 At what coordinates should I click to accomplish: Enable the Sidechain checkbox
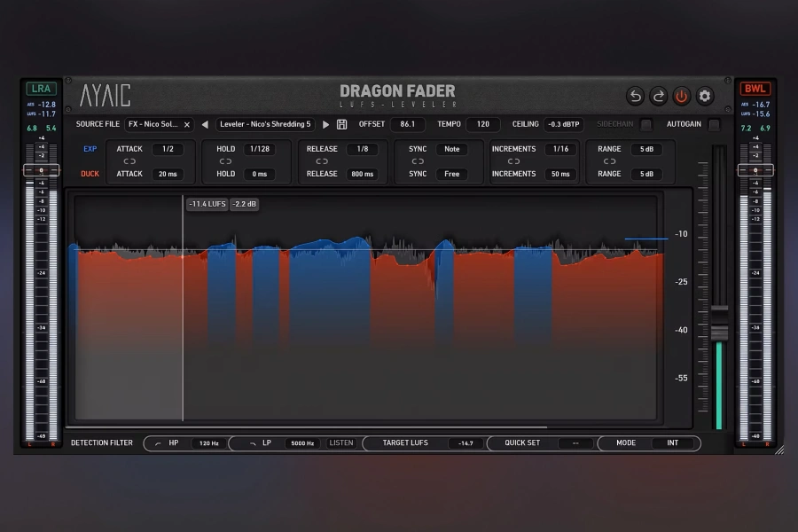click(x=645, y=125)
